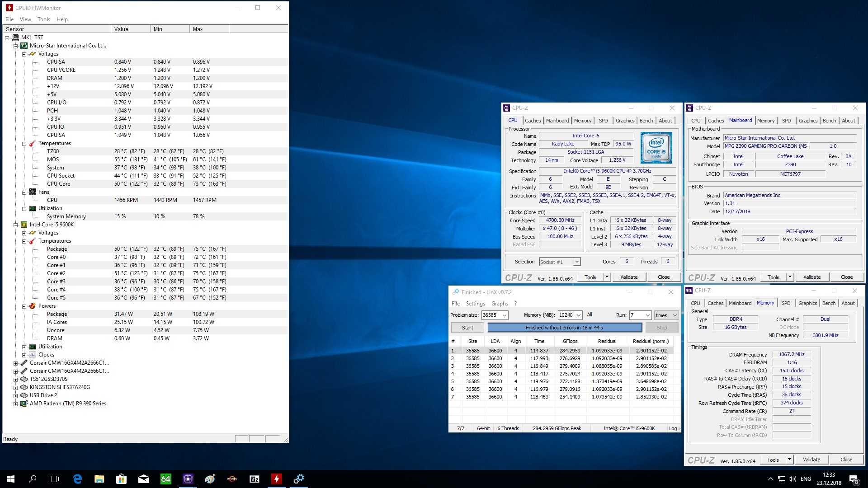Viewport: 868px width, 488px height.
Task: Expand the Clocks node in HWMonitor
Action: (24, 355)
